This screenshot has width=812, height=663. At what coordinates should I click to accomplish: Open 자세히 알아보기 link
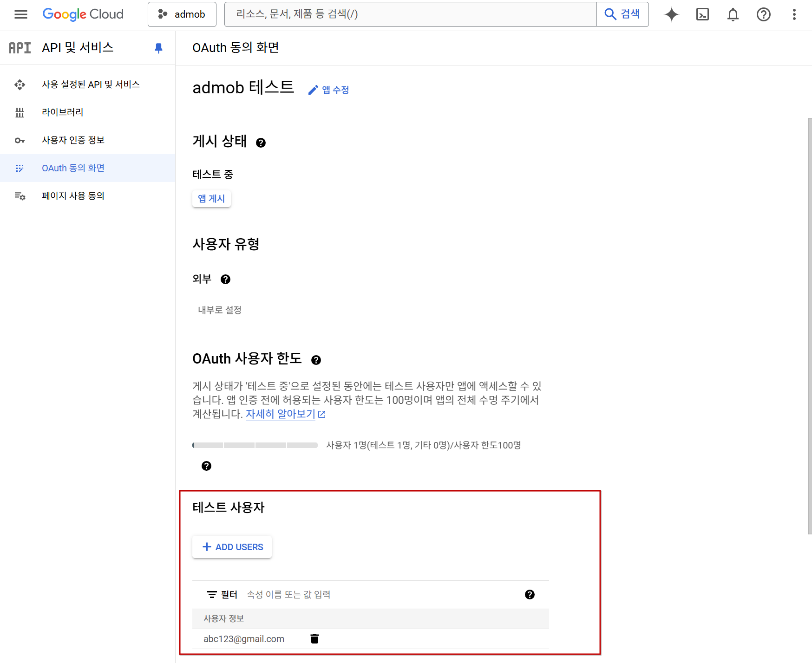point(281,414)
